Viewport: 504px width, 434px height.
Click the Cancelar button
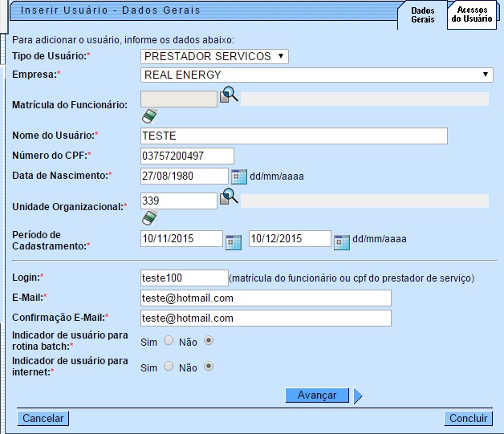tap(43, 418)
